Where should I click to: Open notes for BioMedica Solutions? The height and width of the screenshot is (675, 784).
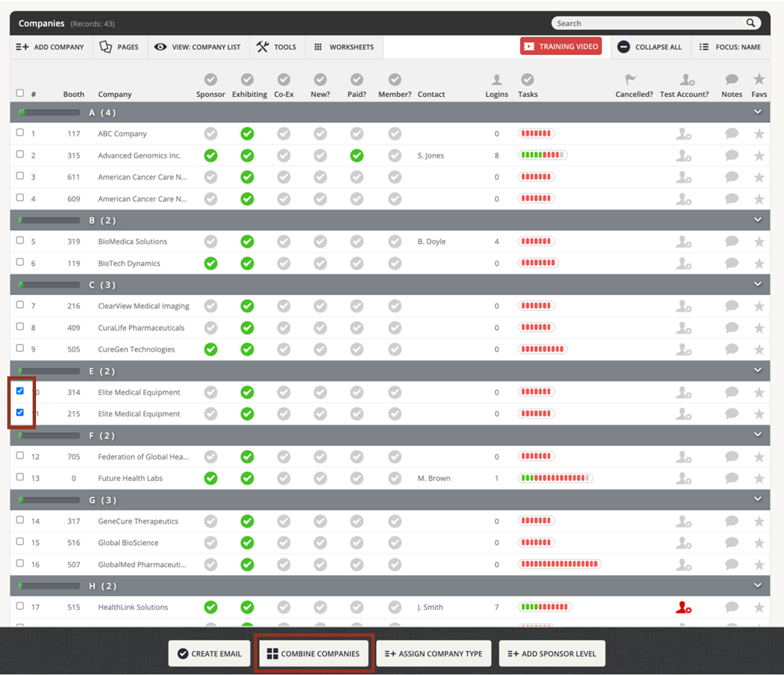[732, 242]
